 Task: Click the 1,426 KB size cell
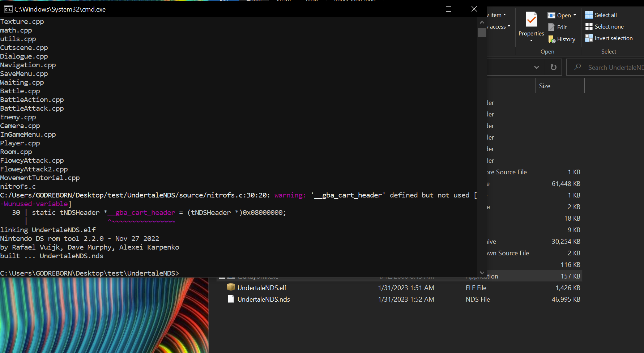568,288
